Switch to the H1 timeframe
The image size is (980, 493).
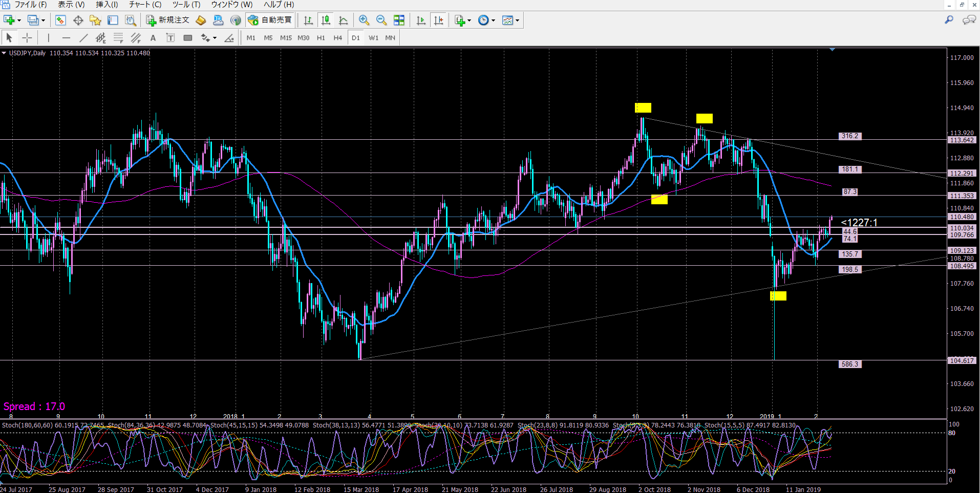[x=321, y=37]
